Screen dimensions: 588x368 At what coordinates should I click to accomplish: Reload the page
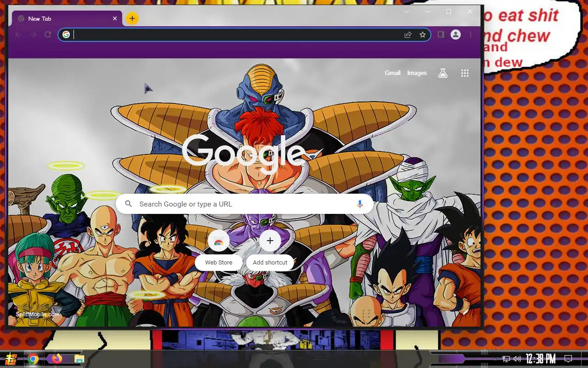pyautogui.click(x=47, y=34)
